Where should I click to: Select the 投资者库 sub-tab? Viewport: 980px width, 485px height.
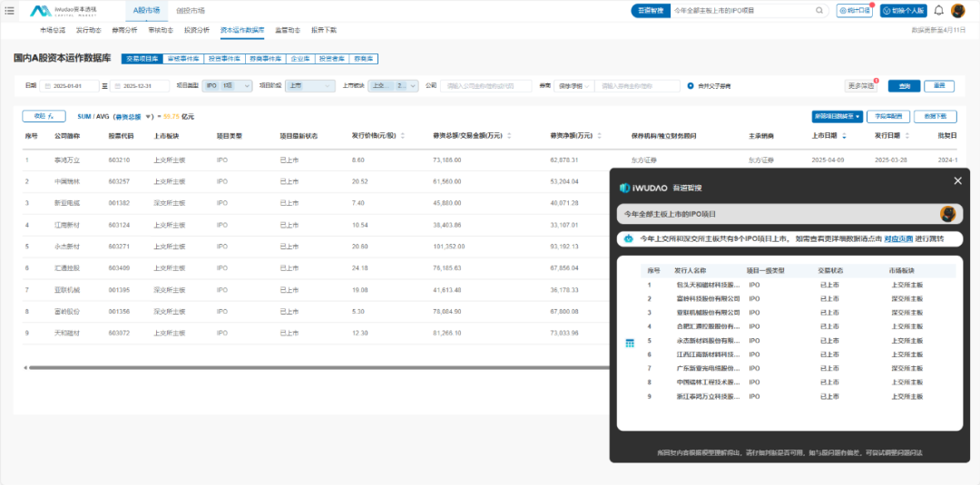(332, 59)
